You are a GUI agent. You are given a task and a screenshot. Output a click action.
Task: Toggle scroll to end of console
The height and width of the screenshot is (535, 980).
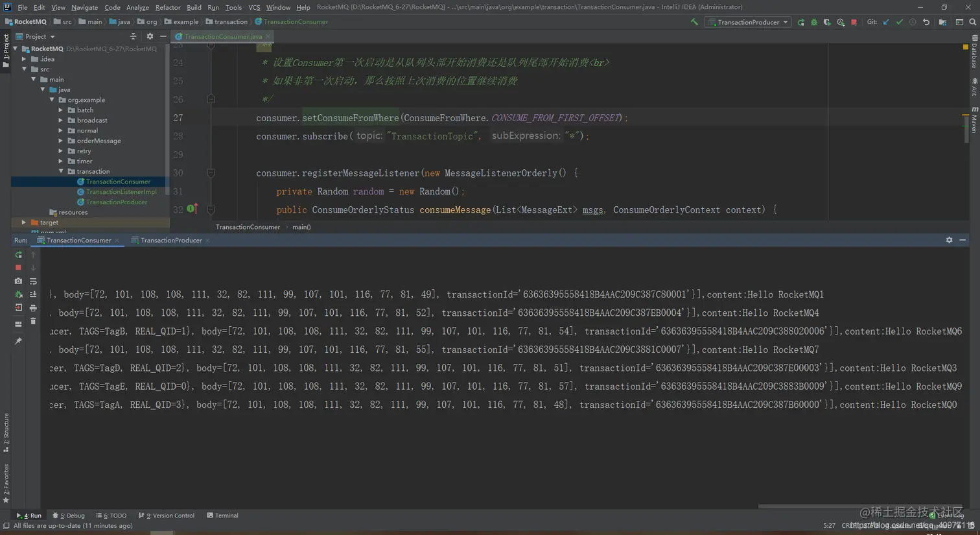pyautogui.click(x=33, y=294)
